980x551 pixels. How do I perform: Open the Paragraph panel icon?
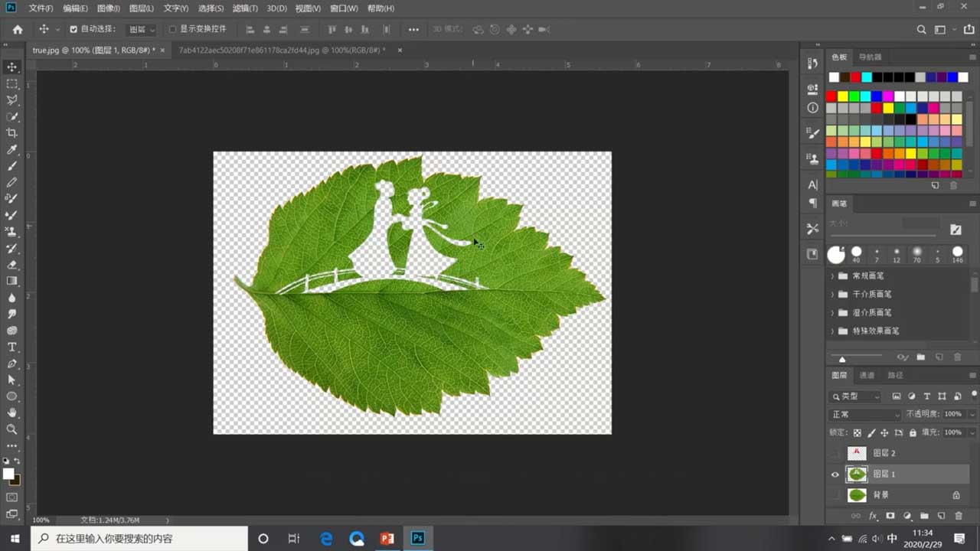[812, 204]
